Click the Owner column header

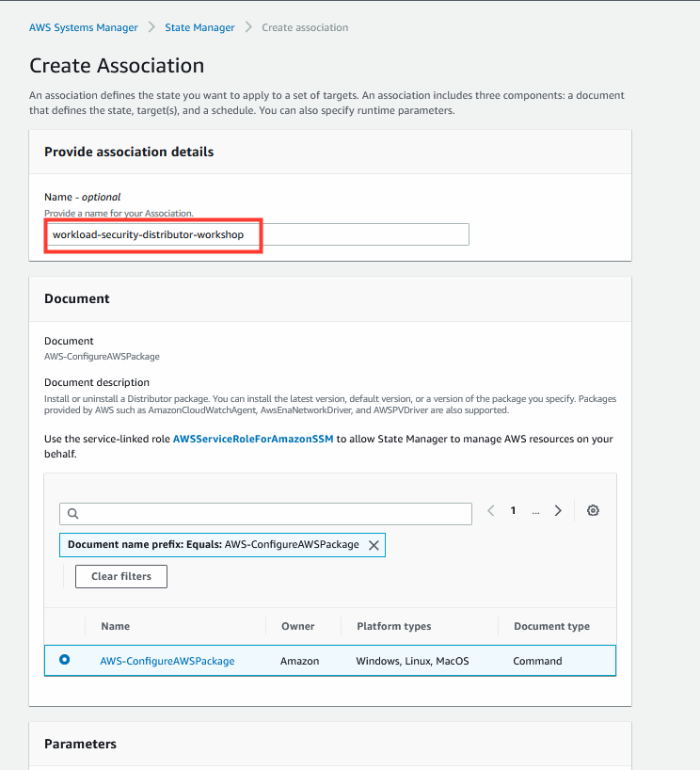[298, 626]
